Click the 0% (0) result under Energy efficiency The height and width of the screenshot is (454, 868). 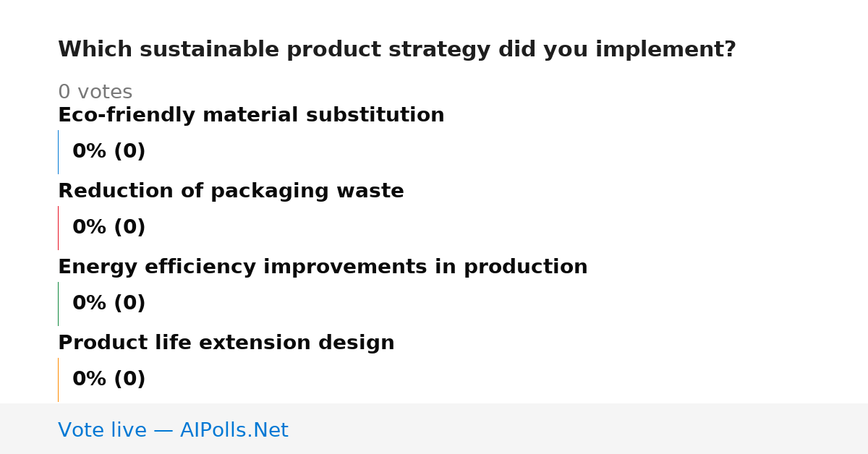coord(109,304)
